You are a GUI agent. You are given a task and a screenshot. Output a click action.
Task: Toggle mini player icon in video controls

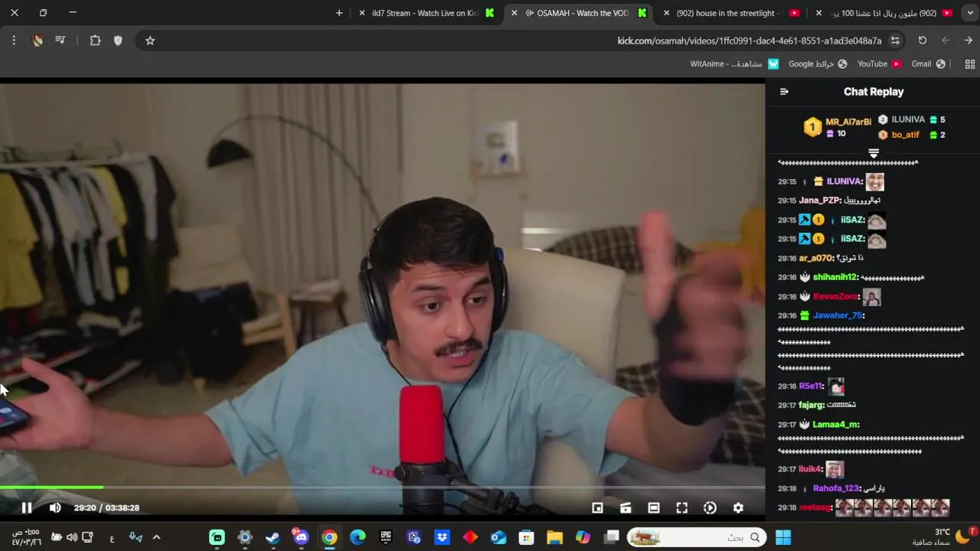coord(597,507)
